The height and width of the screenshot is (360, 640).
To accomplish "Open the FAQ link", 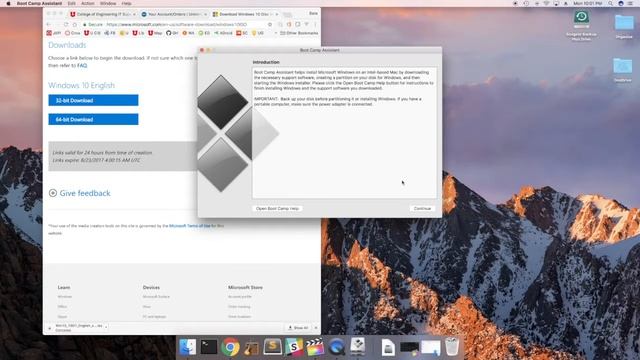I will point(82,65).
